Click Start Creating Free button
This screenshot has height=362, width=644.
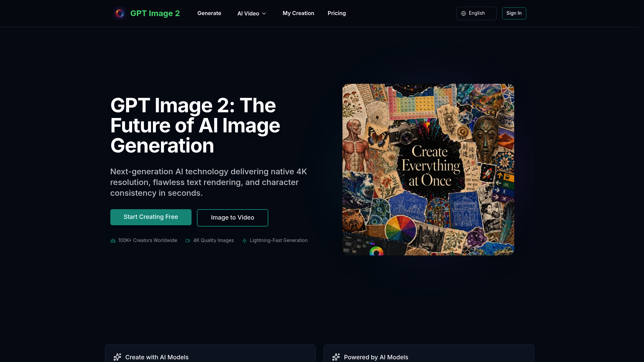(x=151, y=217)
